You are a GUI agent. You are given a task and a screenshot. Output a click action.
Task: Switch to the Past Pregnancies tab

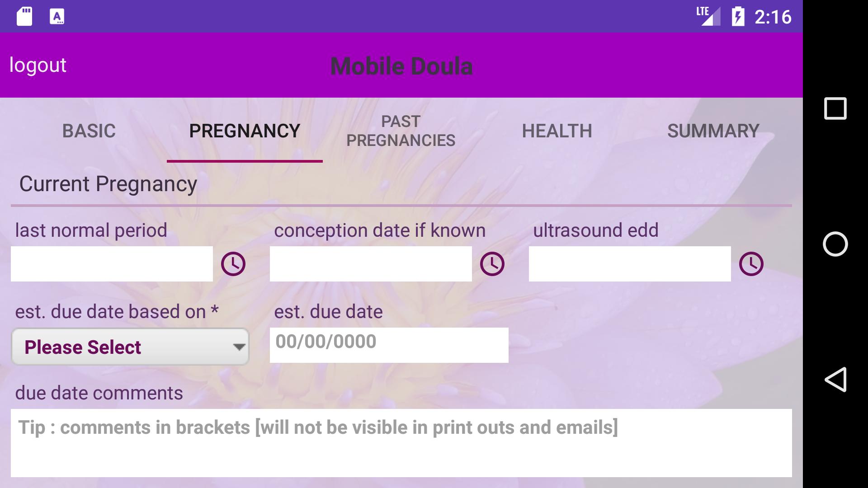(x=401, y=131)
